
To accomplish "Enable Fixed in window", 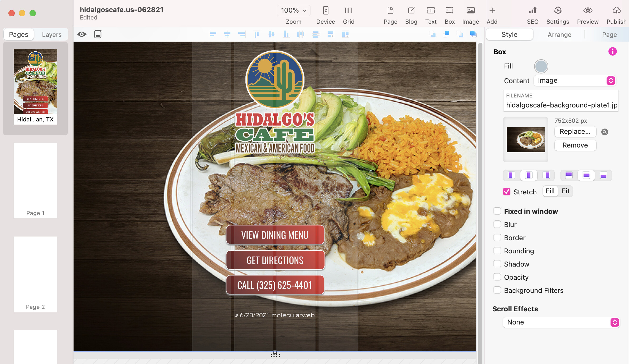I will coord(497,211).
